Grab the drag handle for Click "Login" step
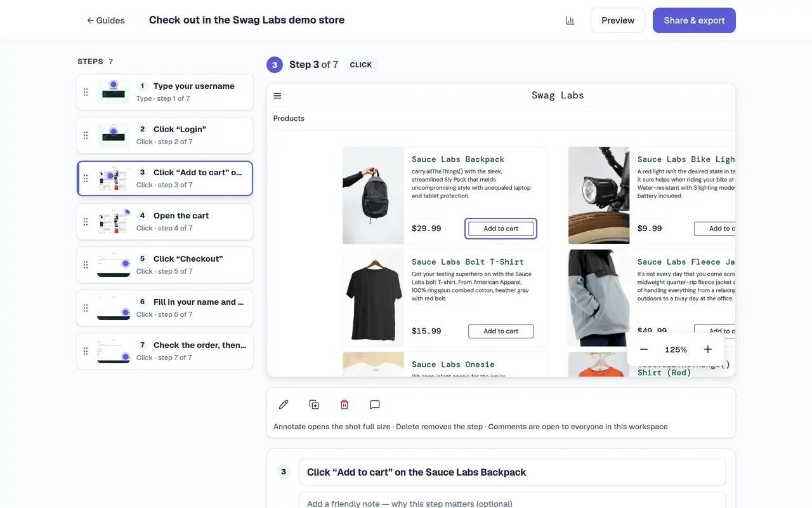Screen dimensions: 812x508 [86, 135]
